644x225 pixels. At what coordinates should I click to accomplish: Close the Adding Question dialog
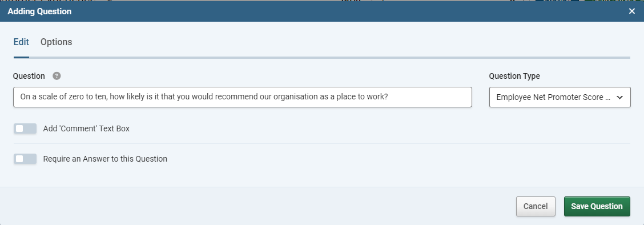coord(631,11)
